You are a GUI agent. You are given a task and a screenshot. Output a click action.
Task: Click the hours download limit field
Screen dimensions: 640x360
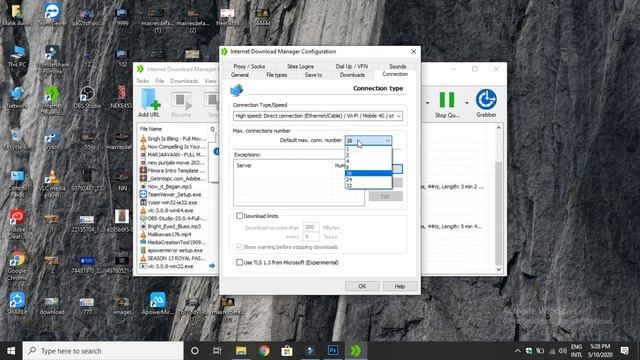(311, 237)
